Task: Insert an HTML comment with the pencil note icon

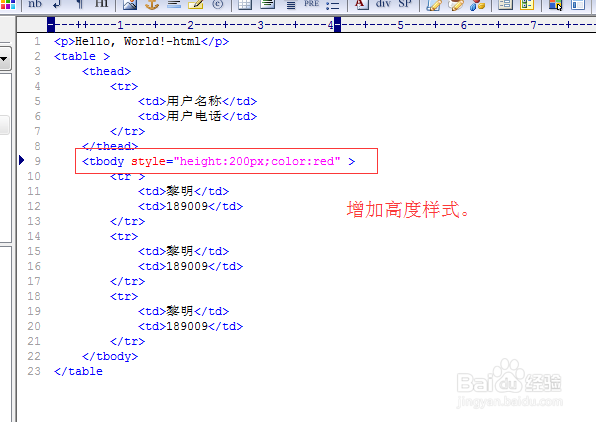Action: [196, 4]
